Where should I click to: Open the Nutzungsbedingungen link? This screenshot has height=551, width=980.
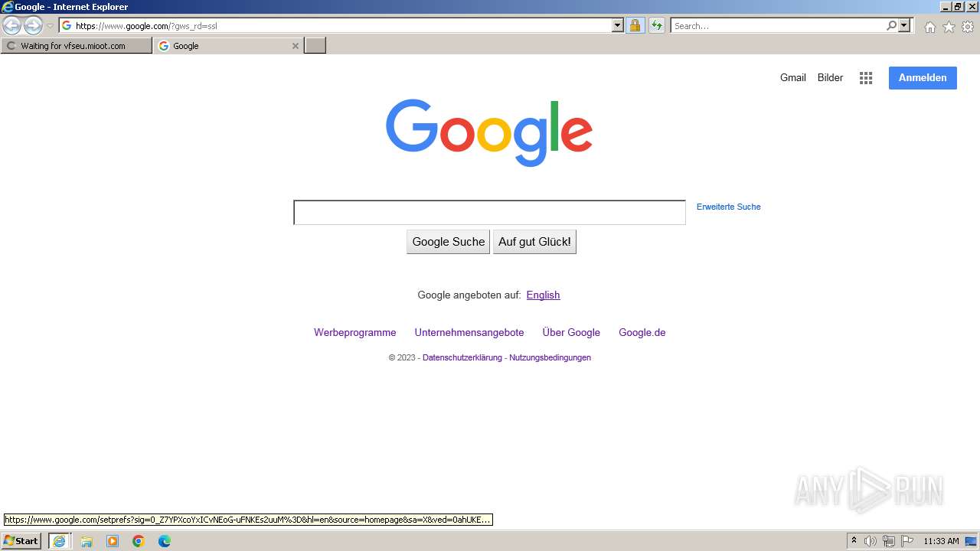[x=550, y=357]
